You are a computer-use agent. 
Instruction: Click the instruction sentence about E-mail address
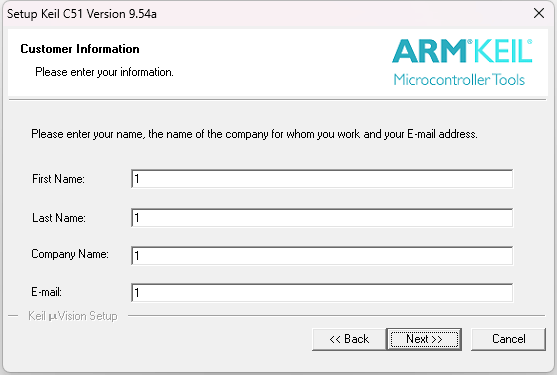pyautogui.click(x=254, y=134)
